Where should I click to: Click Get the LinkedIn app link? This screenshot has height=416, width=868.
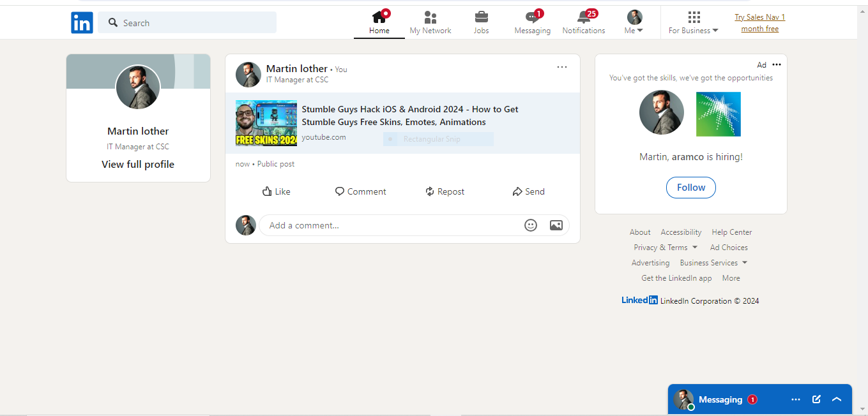pos(676,278)
